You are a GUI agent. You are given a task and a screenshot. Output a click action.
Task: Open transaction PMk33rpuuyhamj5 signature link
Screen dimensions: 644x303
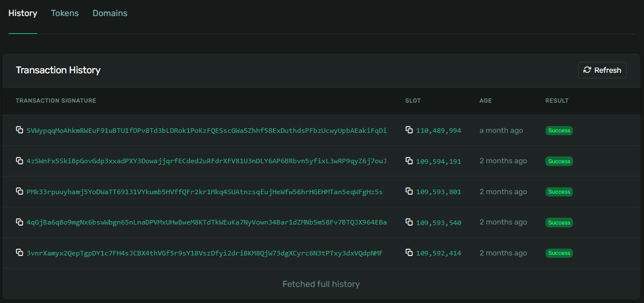205,192
